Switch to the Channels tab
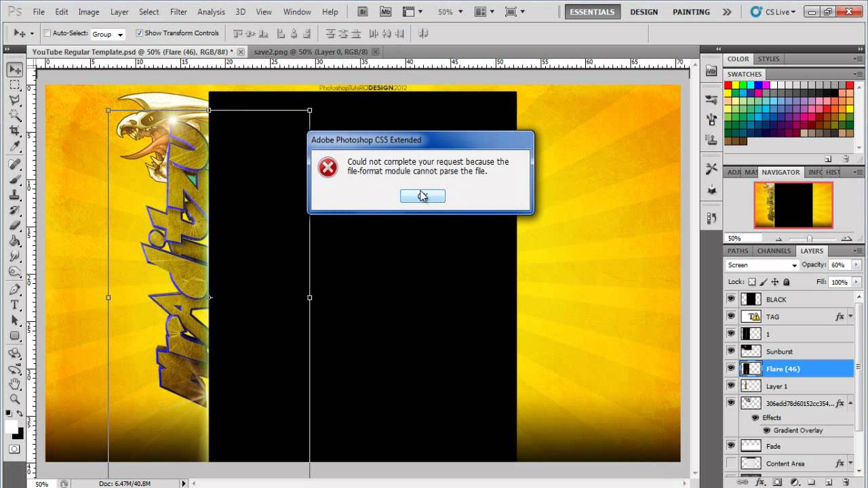The width and height of the screenshot is (868, 488). pos(774,251)
